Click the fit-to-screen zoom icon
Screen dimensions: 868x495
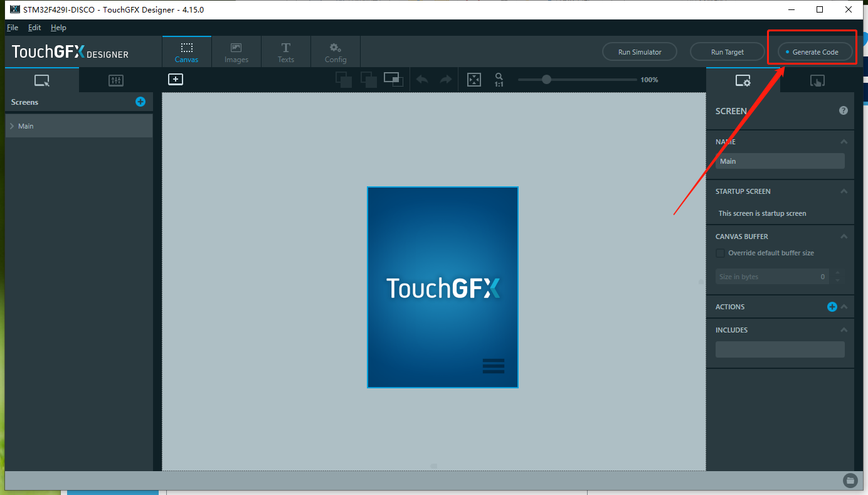tap(474, 80)
